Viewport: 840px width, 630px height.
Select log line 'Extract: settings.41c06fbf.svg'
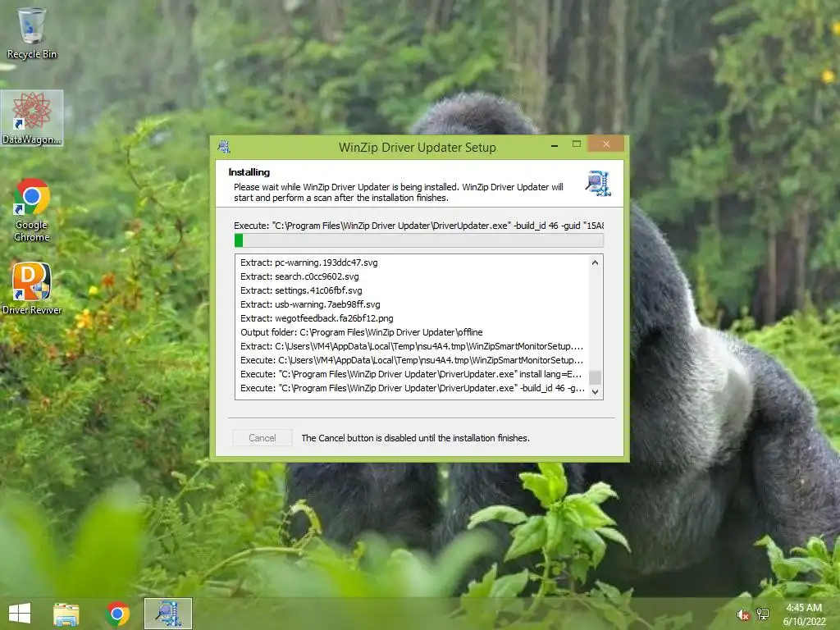click(x=301, y=290)
